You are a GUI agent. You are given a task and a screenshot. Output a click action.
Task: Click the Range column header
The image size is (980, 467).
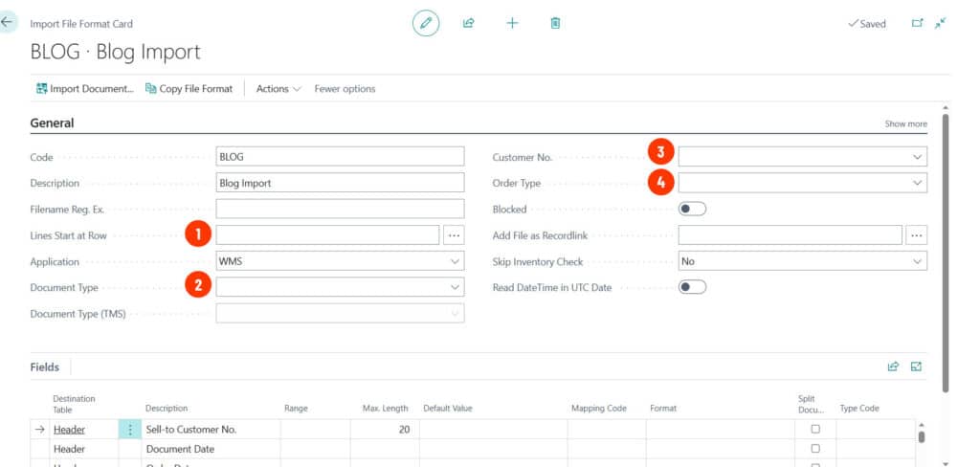pos(296,409)
